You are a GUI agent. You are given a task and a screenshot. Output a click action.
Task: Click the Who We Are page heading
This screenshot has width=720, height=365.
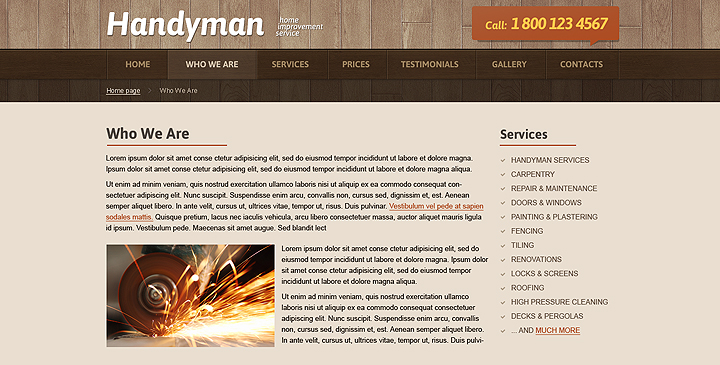pyautogui.click(x=148, y=134)
